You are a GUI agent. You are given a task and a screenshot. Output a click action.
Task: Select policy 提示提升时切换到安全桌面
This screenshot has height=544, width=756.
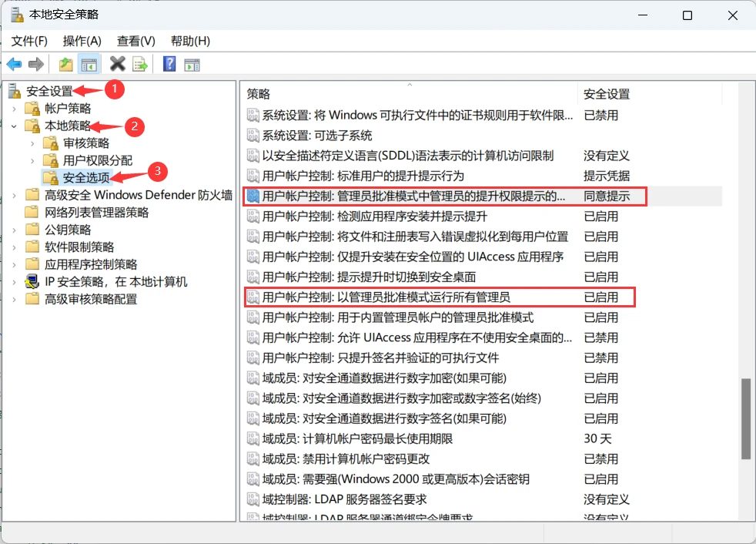[x=369, y=277]
